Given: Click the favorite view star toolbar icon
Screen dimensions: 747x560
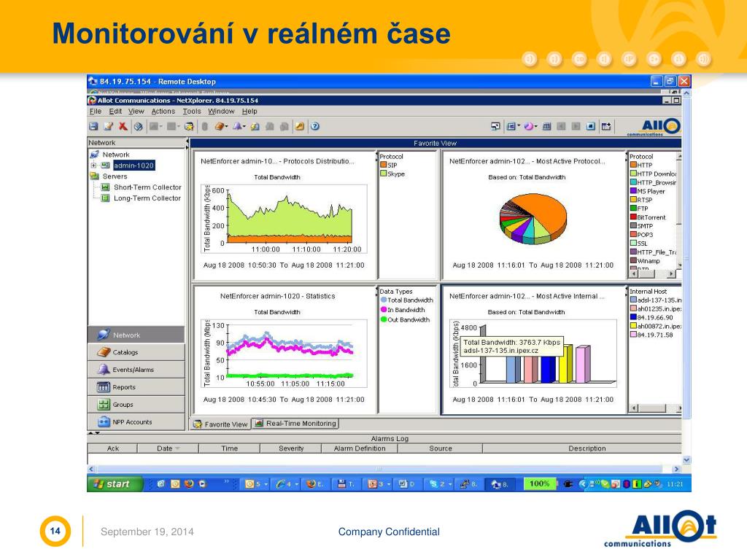Looking at the screenshot, I should pos(189,126).
